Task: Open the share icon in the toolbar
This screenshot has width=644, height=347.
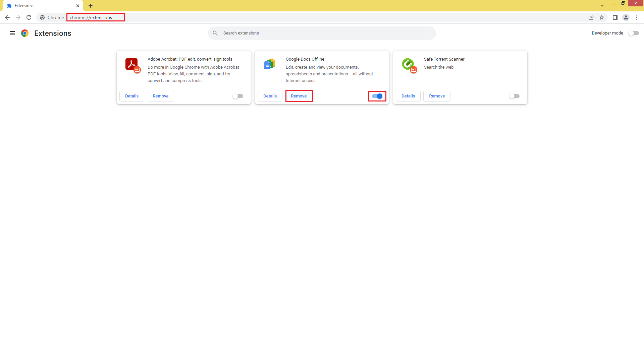Action: point(591,17)
